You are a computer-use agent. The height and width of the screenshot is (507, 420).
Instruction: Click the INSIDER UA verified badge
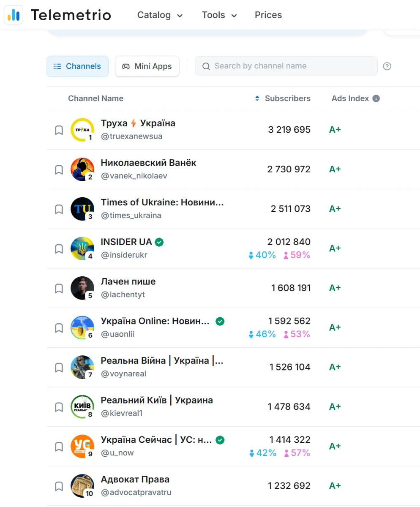159,242
